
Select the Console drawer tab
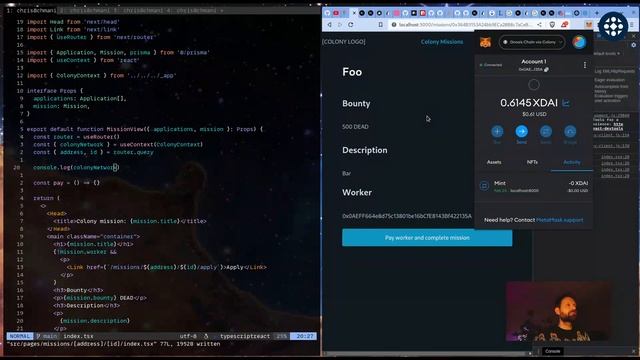coord(552,351)
